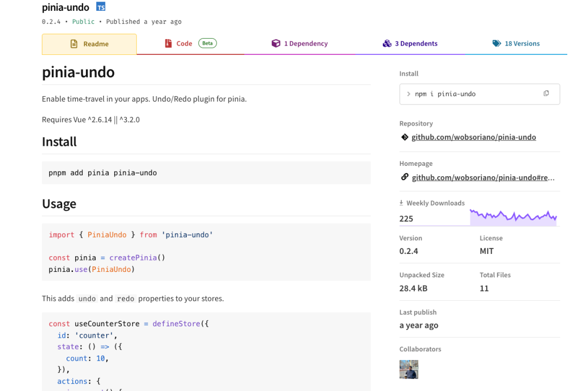Click the Install heading in the readme

59,141
